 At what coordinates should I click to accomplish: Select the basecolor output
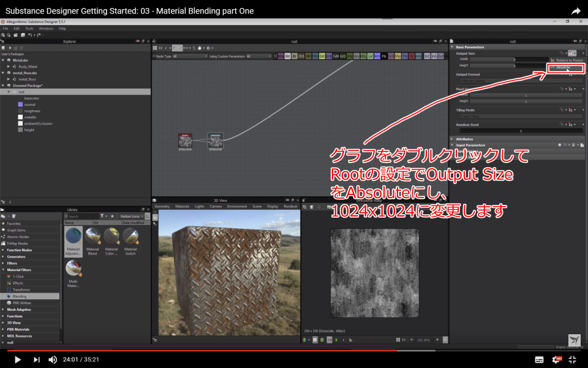31,98
